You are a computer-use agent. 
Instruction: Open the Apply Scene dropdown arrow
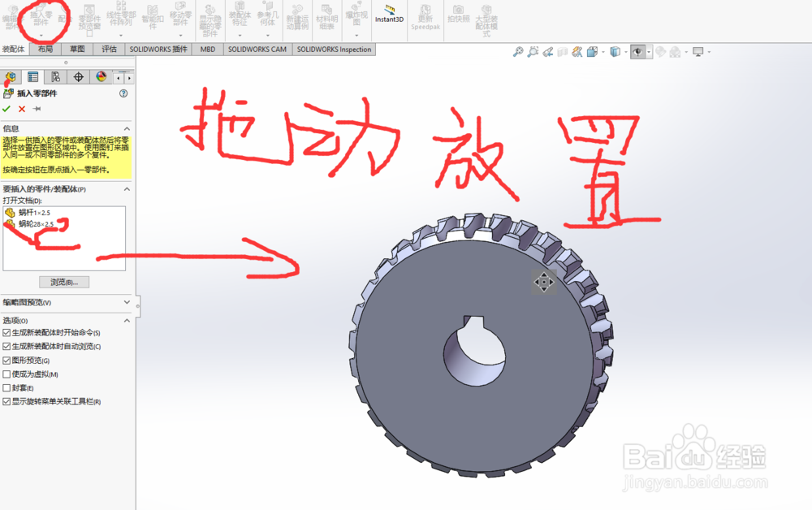coord(686,52)
